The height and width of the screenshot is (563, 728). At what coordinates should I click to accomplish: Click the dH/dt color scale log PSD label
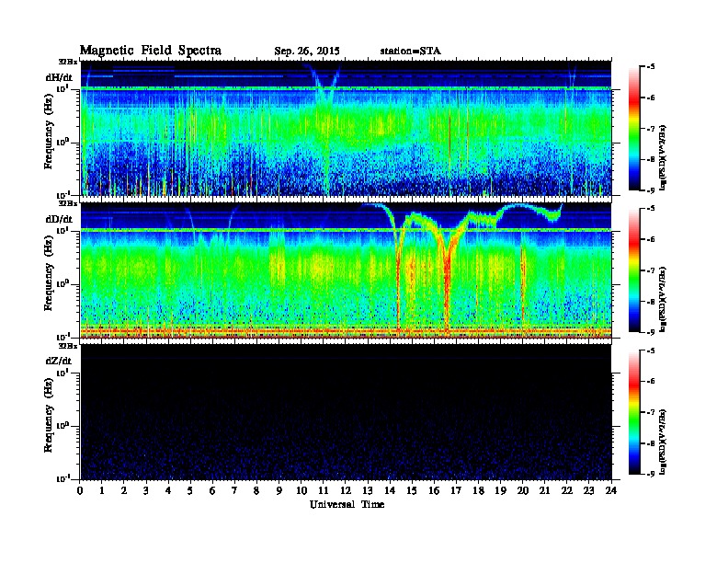coord(664,157)
